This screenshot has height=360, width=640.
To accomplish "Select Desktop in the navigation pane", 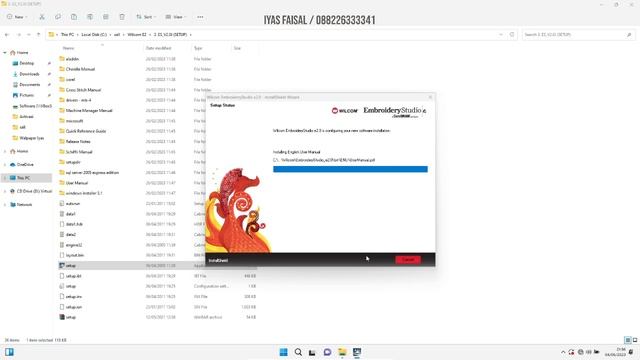I will pos(27,63).
